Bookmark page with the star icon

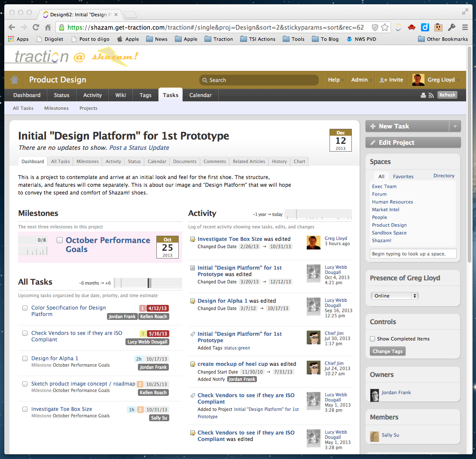385,27
